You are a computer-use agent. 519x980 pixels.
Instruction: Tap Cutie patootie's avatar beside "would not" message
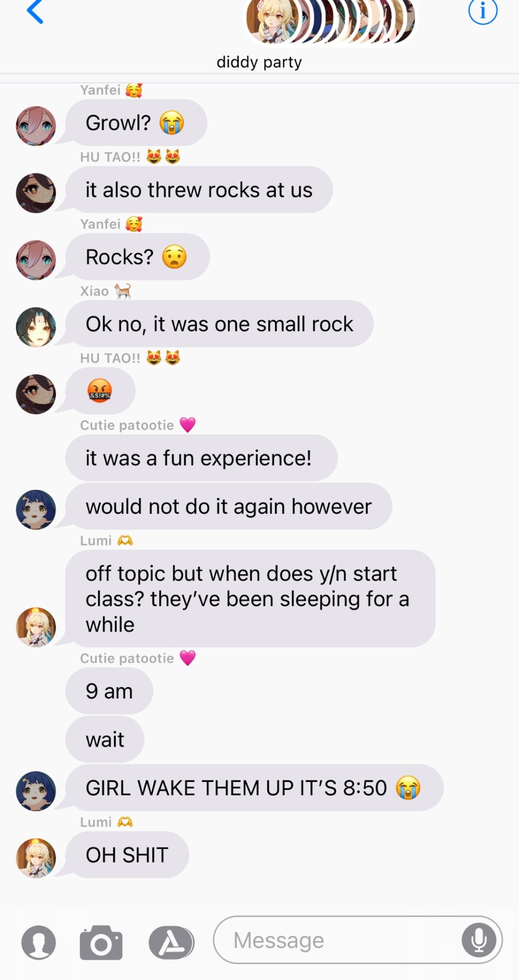coord(36,509)
